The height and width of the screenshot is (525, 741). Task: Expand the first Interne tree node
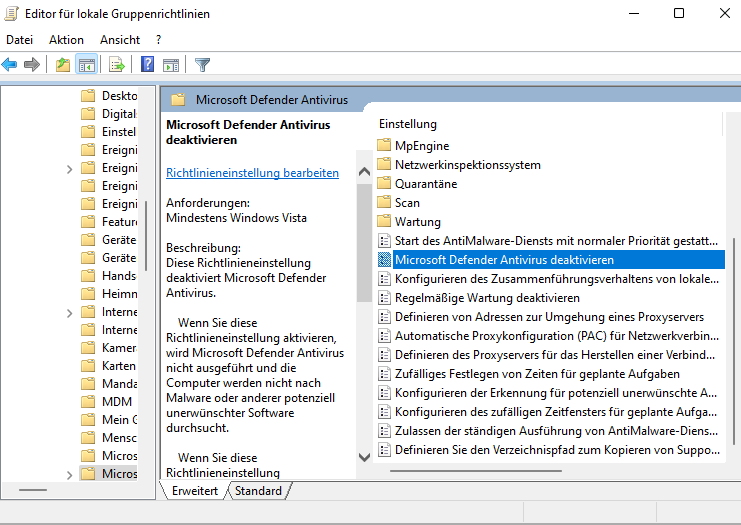(x=69, y=313)
